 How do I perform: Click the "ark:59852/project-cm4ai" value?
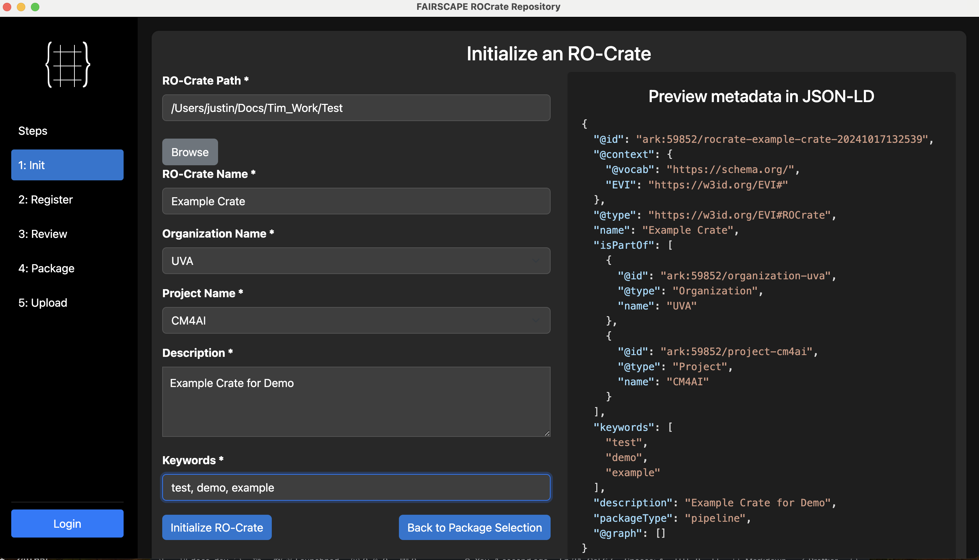(737, 352)
